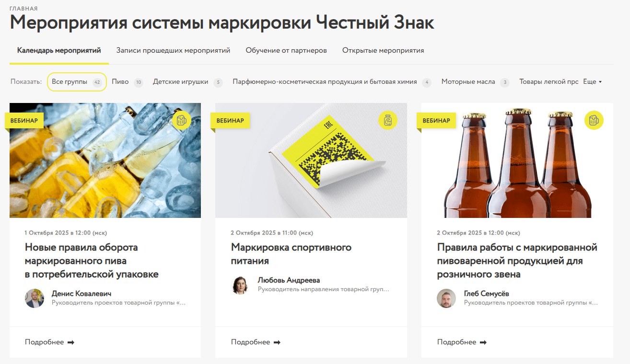Screen dimensions: 630x364
Task: Open the Открытые мероприятия tab
Action: click(x=383, y=50)
